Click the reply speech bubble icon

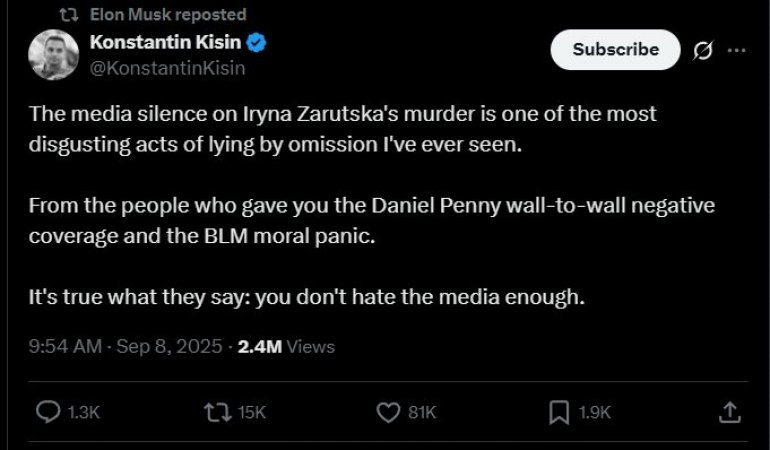click(x=48, y=411)
